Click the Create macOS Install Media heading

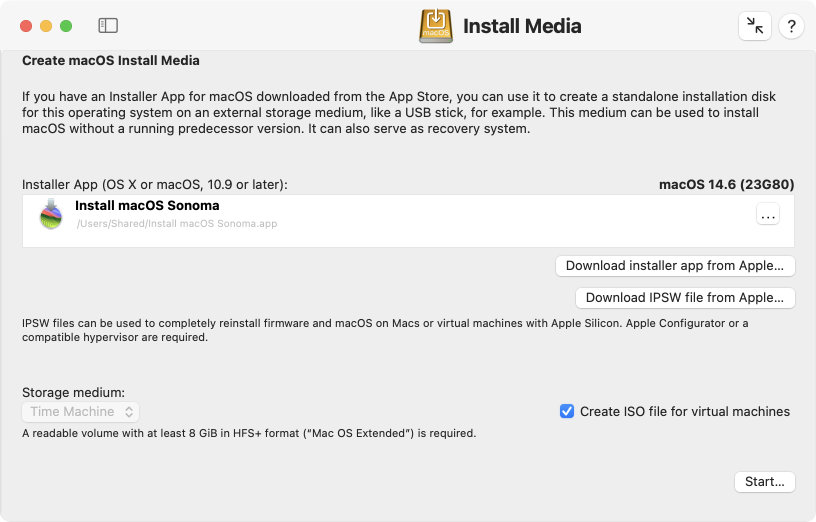pos(111,60)
